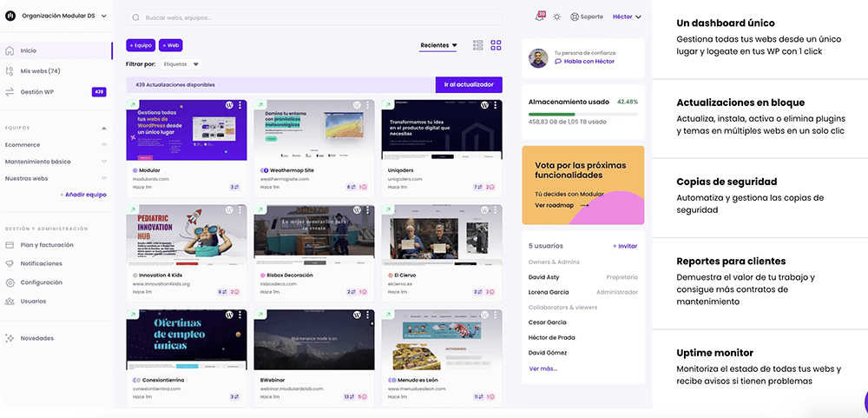This screenshot has width=868, height=418.
Task: Open three-dot menu on BWebinar card
Action: (x=367, y=315)
